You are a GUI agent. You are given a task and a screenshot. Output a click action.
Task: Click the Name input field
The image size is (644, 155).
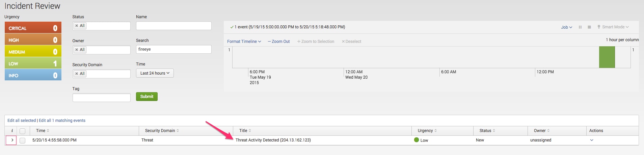(x=174, y=26)
